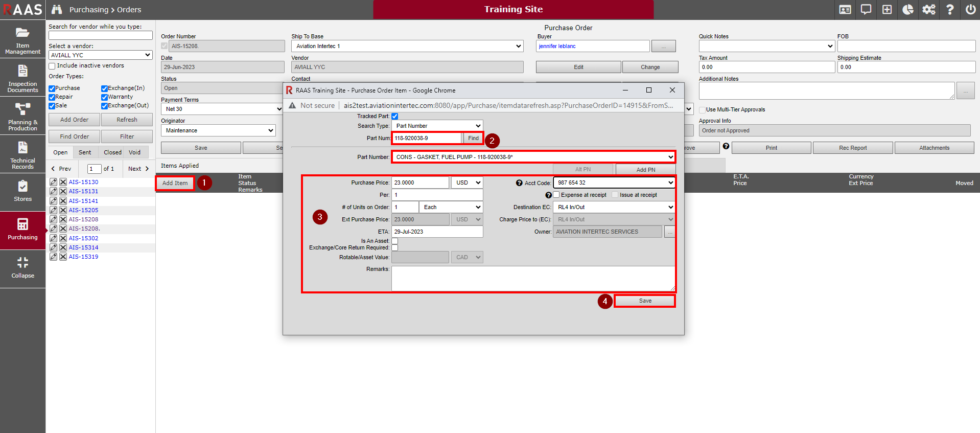Open the Inspection Documents module

pos(22,78)
